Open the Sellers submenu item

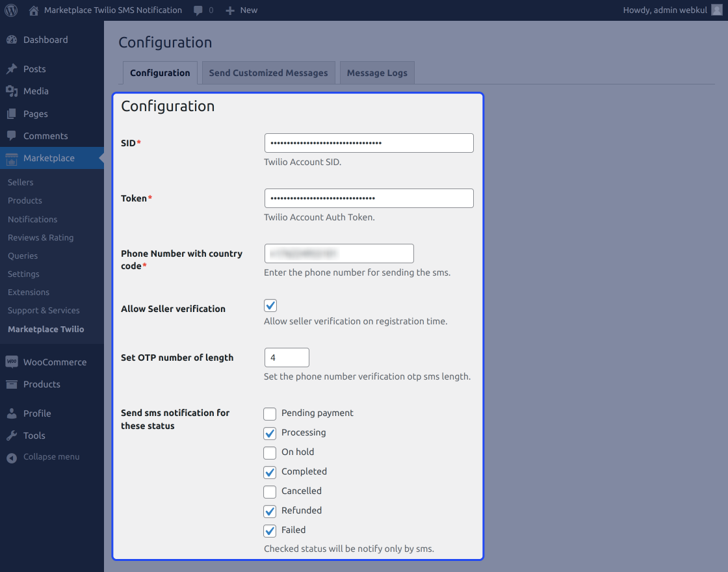(x=20, y=183)
